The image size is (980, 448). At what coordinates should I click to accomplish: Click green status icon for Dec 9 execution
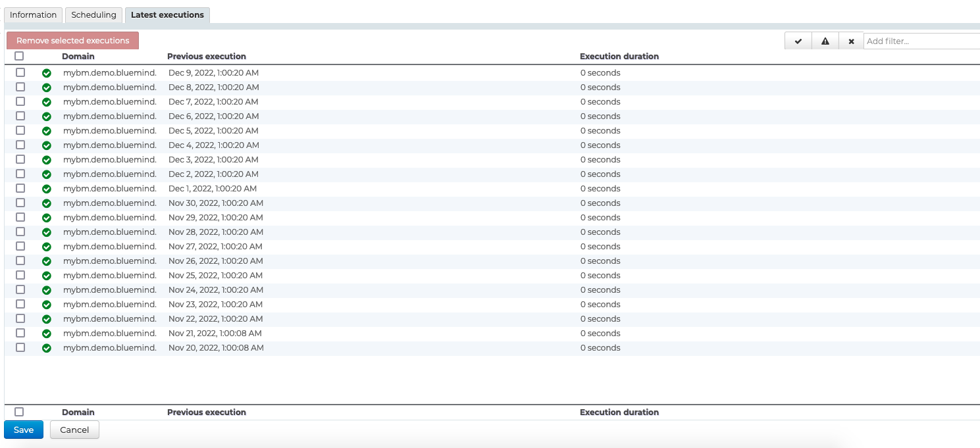point(47,73)
